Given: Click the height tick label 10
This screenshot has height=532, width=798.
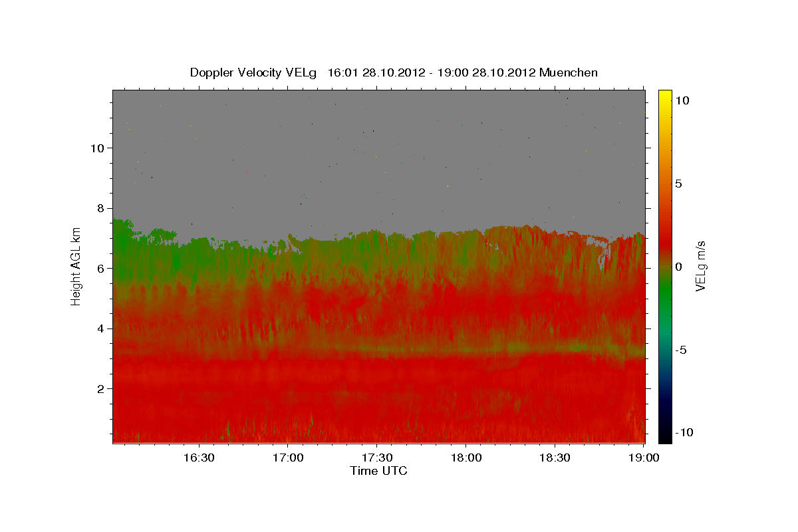Looking at the screenshot, I should pos(99,148).
